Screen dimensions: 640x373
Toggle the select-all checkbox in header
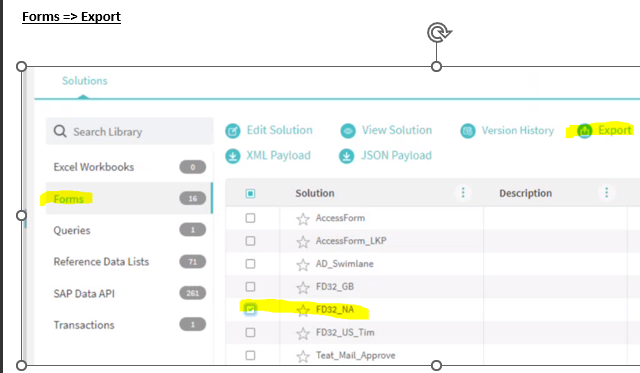(250, 193)
